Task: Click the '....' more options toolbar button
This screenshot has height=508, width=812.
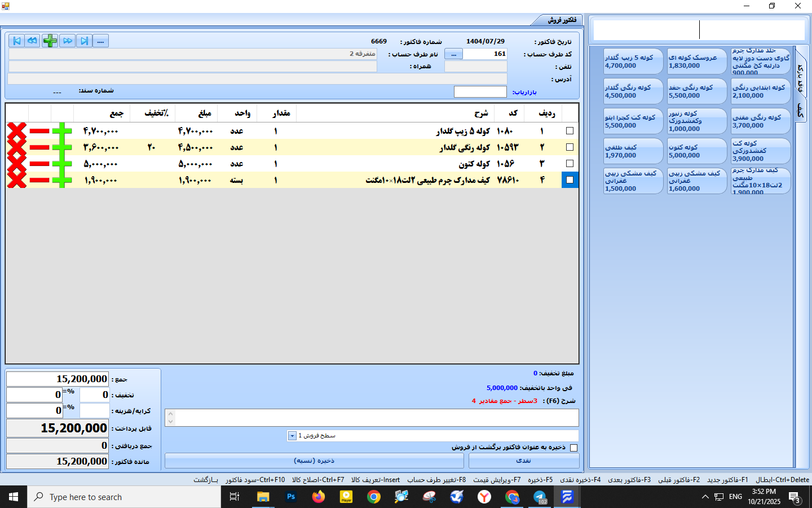Action: click(100, 41)
